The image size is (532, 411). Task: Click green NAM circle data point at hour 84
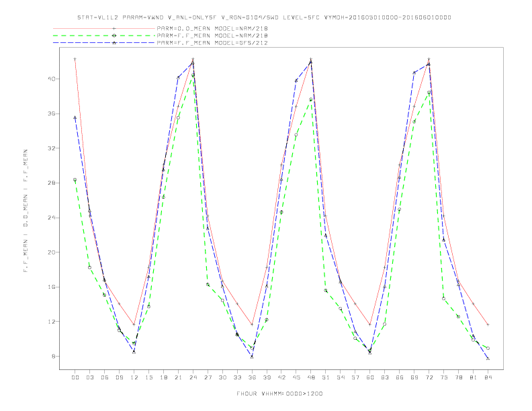(x=488, y=349)
